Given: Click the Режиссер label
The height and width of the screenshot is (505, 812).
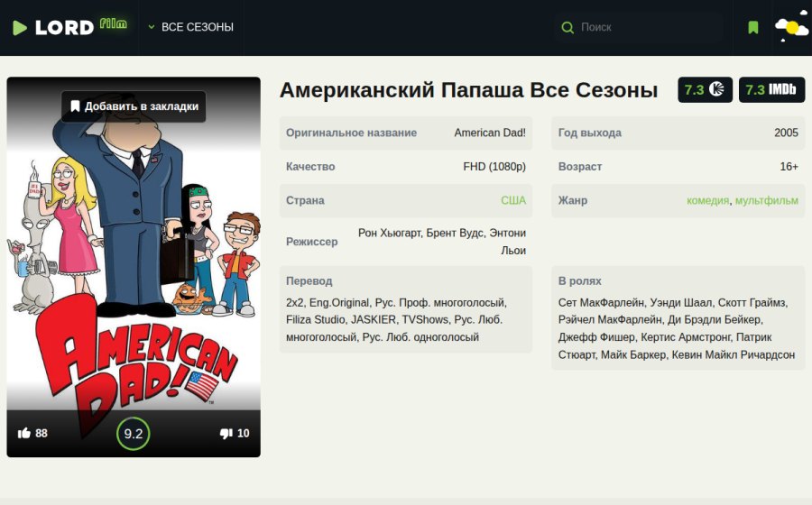Looking at the screenshot, I should pos(312,242).
